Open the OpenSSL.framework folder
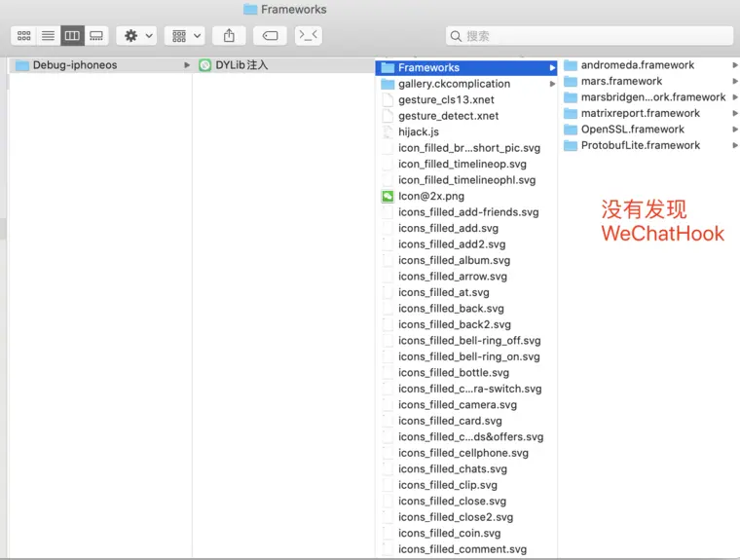740x560 pixels. tap(648, 130)
